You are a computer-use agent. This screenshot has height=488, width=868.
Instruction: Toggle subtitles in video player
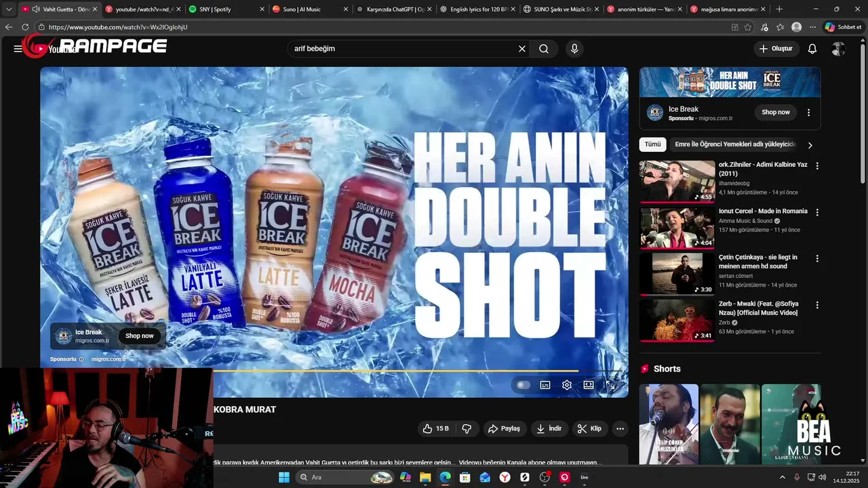[545, 385]
